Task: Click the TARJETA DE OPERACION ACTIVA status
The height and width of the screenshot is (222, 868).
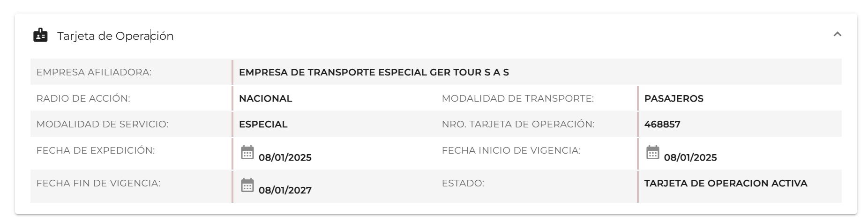Action: (726, 183)
